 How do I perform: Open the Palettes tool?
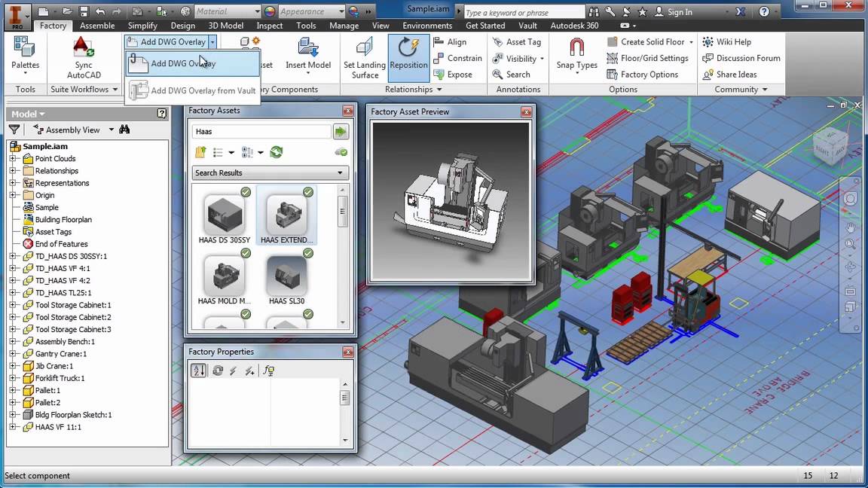[x=25, y=53]
